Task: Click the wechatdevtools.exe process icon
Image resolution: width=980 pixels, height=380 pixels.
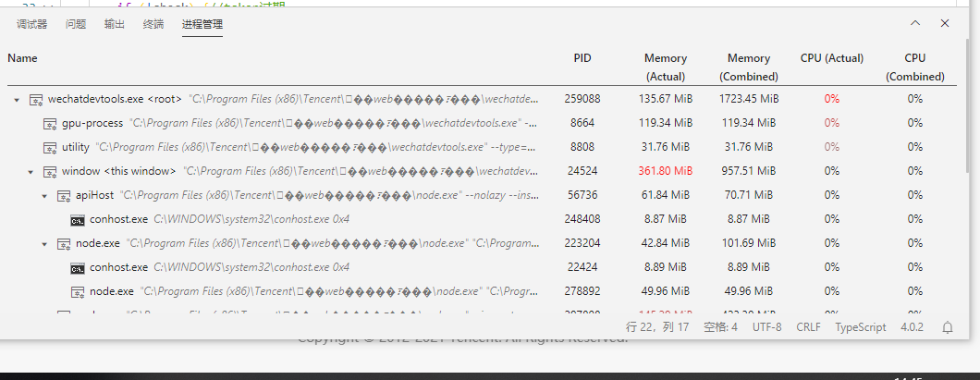Action: (36, 99)
